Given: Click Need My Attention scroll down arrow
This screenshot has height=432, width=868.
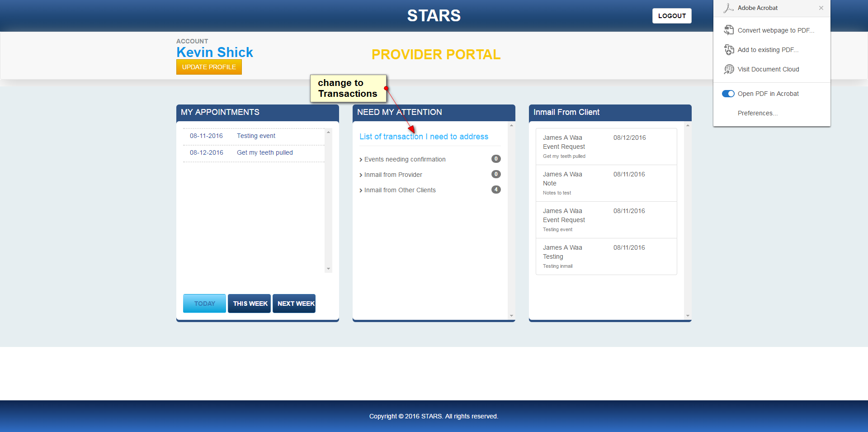Looking at the screenshot, I should click(x=511, y=316).
